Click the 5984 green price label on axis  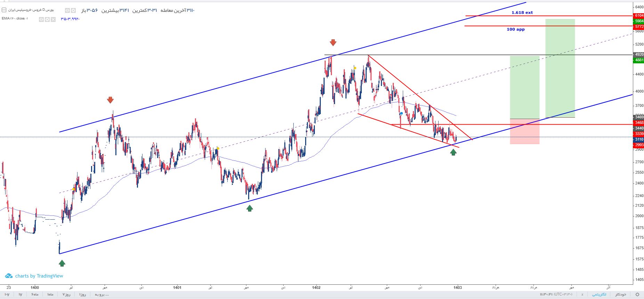(x=639, y=21)
